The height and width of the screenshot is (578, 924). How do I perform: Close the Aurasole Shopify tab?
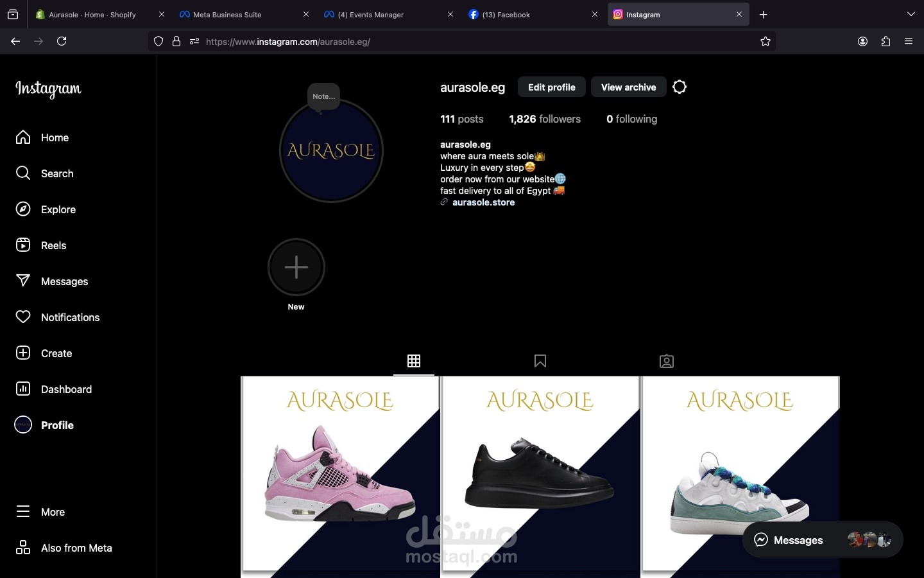(162, 14)
